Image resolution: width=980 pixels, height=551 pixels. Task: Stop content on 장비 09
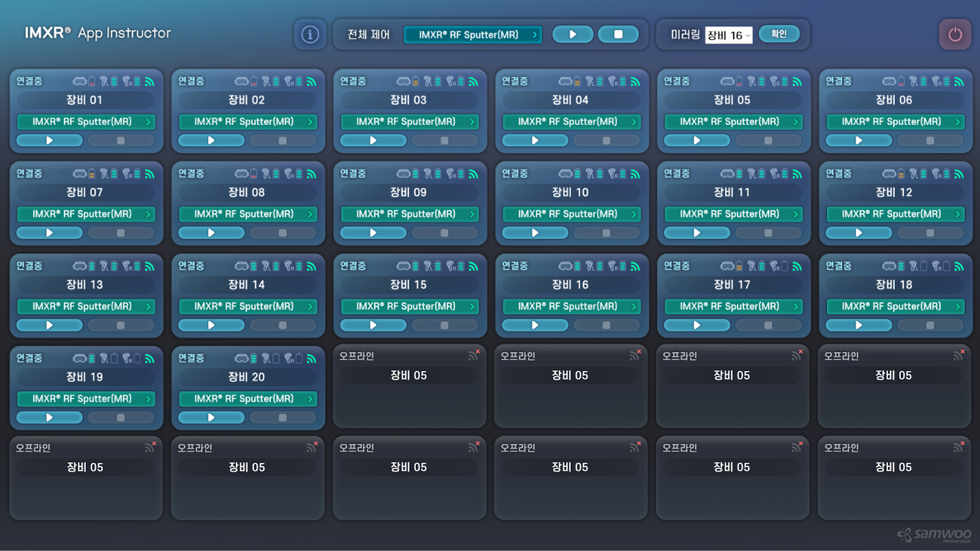click(x=445, y=233)
